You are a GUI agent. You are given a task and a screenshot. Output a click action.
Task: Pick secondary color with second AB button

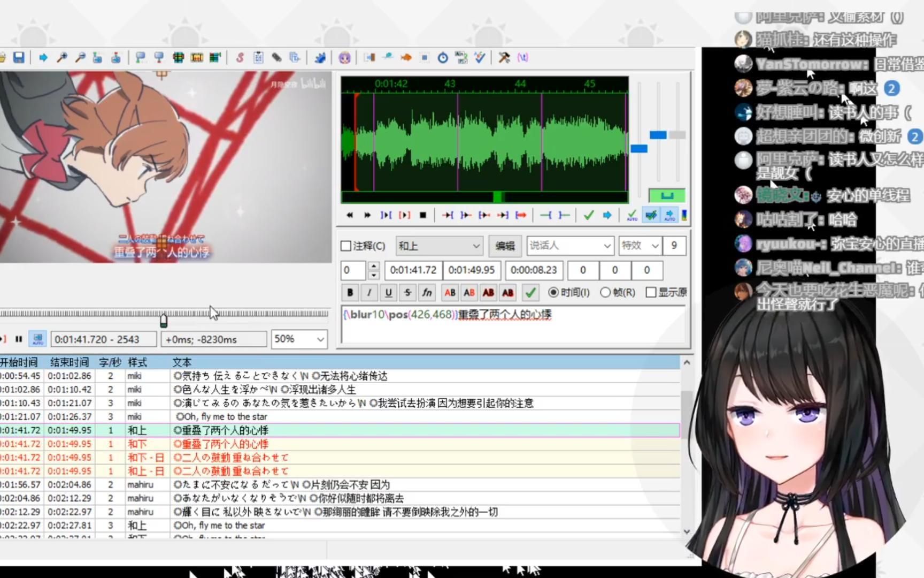(x=469, y=292)
